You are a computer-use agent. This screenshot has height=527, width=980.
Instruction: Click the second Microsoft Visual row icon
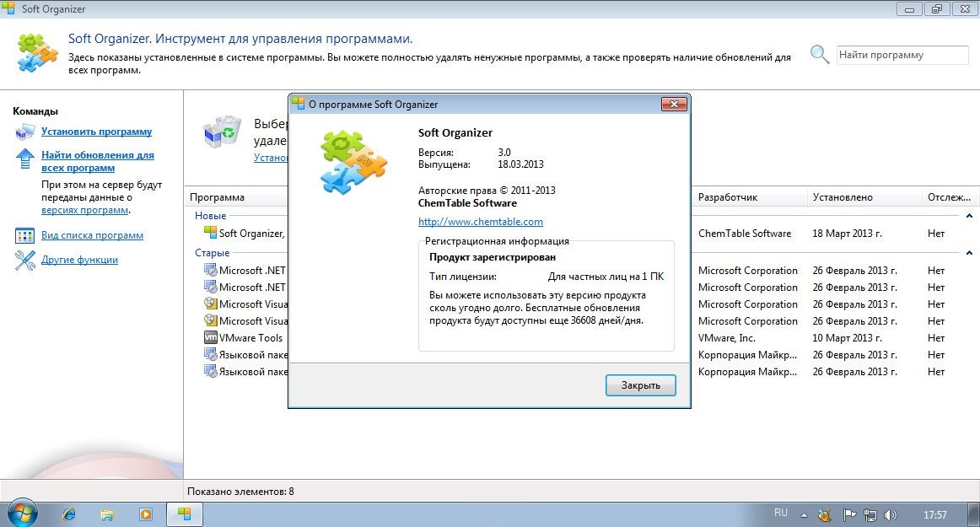(211, 320)
